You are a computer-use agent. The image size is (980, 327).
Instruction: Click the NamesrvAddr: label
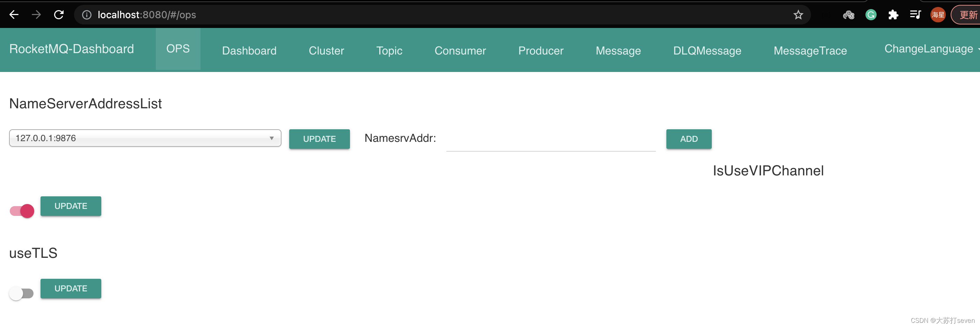point(400,138)
